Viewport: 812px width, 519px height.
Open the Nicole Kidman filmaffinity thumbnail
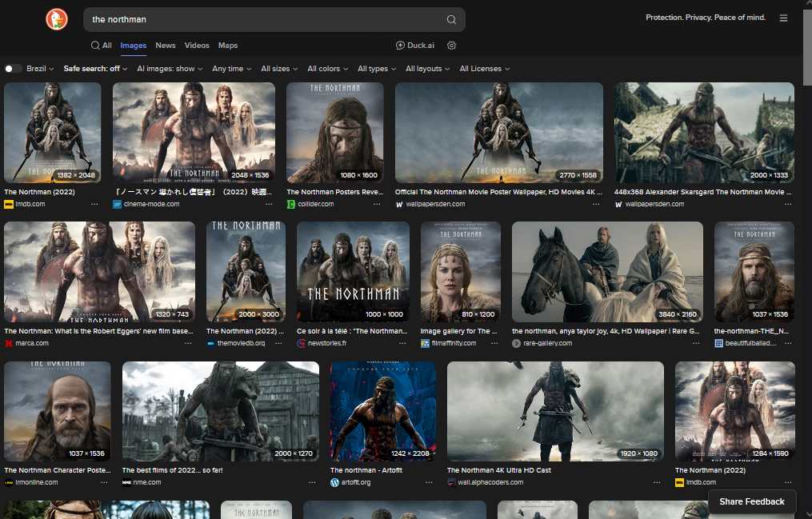click(460, 273)
